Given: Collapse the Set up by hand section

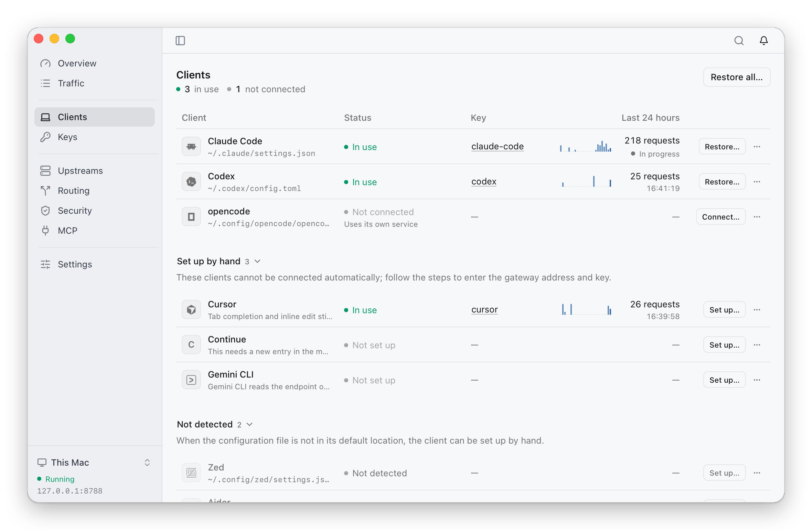Looking at the screenshot, I should (x=219, y=262).
